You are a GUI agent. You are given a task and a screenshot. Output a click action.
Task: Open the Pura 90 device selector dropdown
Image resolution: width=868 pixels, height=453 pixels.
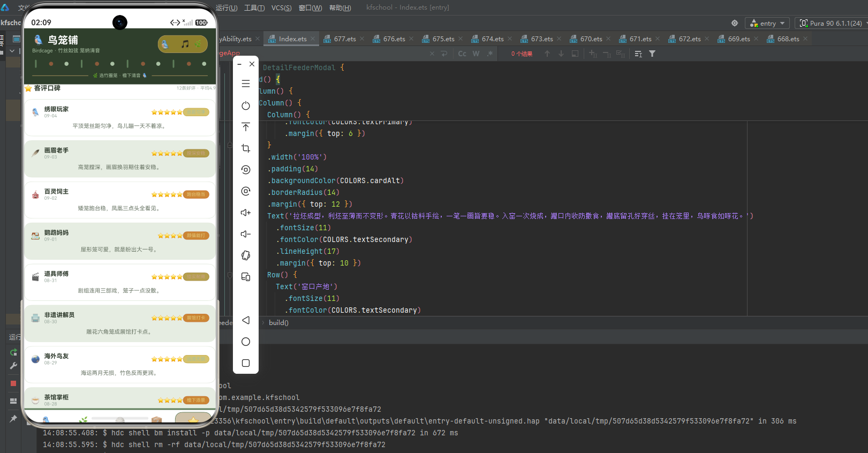[832, 23]
